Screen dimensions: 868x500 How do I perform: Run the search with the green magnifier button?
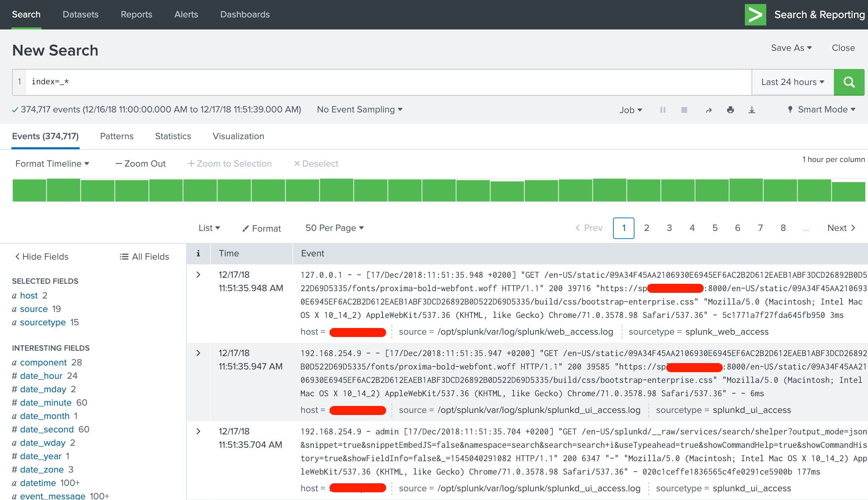click(x=849, y=82)
